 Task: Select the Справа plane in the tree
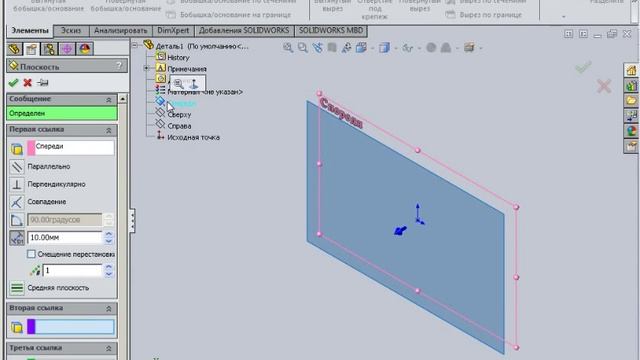click(x=179, y=126)
